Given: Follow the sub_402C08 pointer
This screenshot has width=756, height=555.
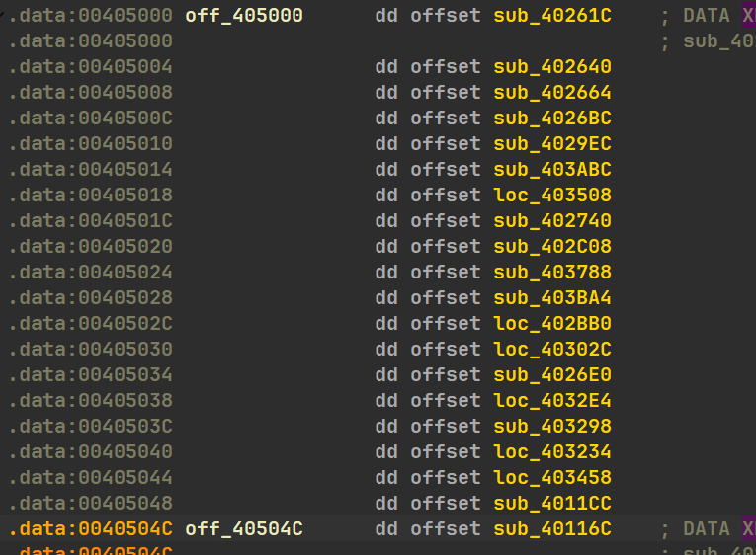Looking at the screenshot, I should coord(552,246).
